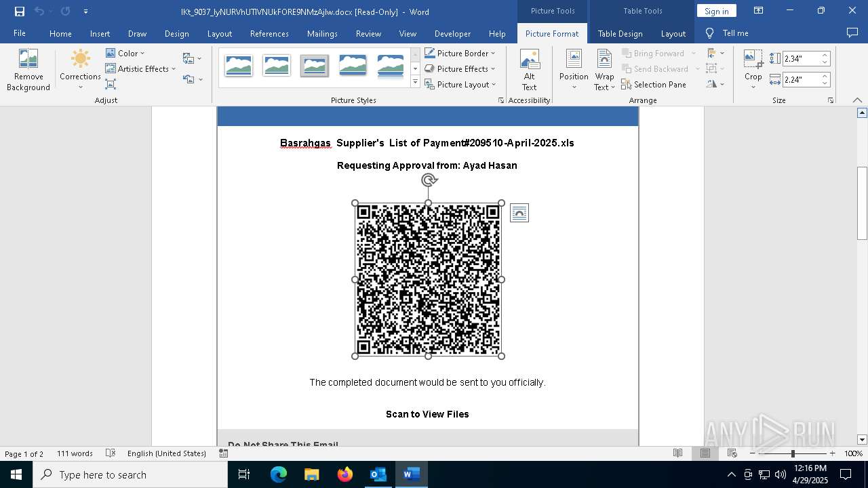
Task: Switch to Web Layout view icon
Action: [x=732, y=453]
